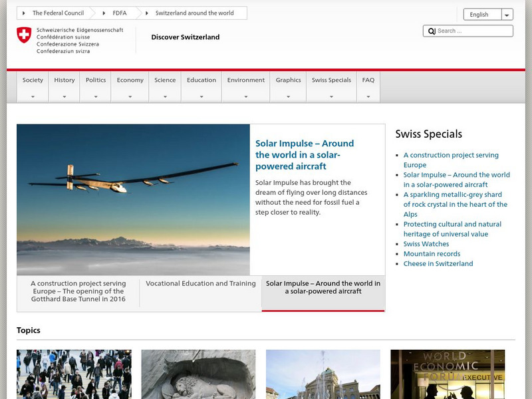The width and height of the screenshot is (532, 399).
Task: Open A construction project serving Europe link
Action: pyautogui.click(x=451, y=160)
